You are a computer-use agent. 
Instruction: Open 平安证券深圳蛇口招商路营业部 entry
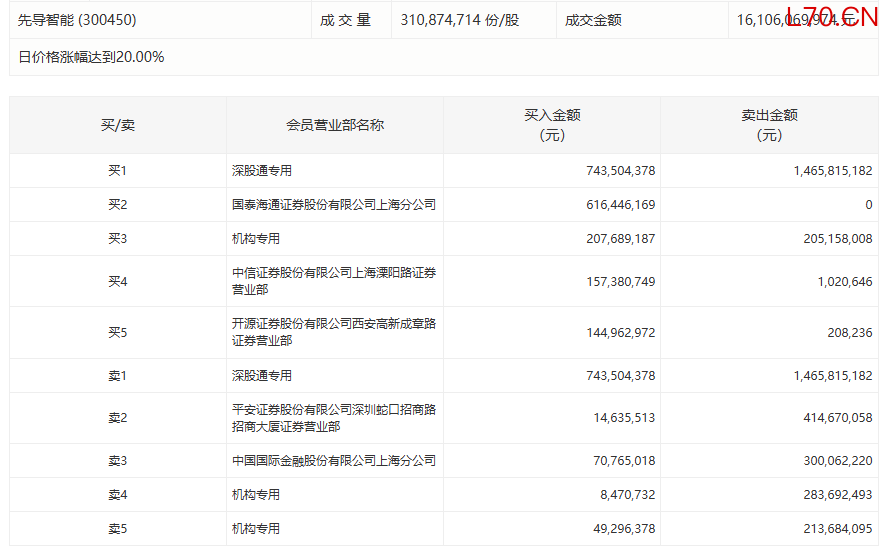[x=334, y=418]
